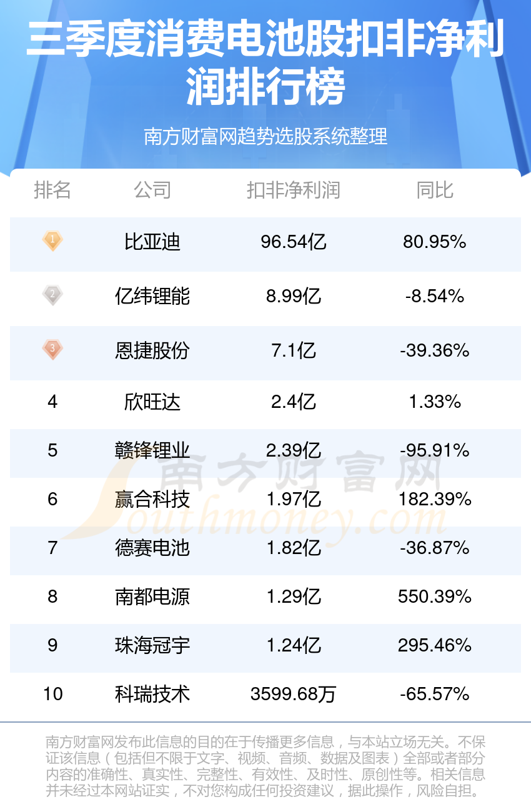Select the 公司 column header
The width and height of the screenshot is (531, 812).
(x=152, y=190)
